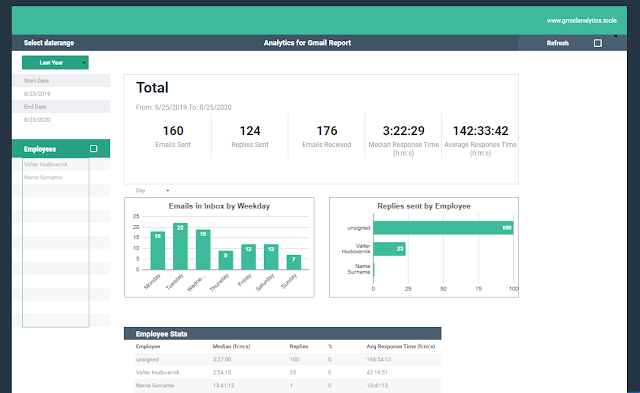Click the 176 Emails Received figure
640x393 pixels.
point(327,131)
